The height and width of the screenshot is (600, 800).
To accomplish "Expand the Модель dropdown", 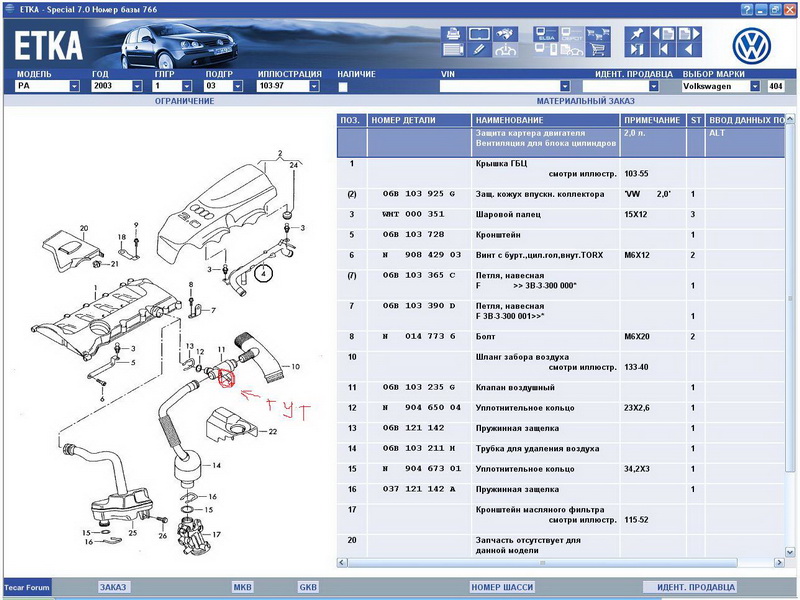I will (74, 86).
